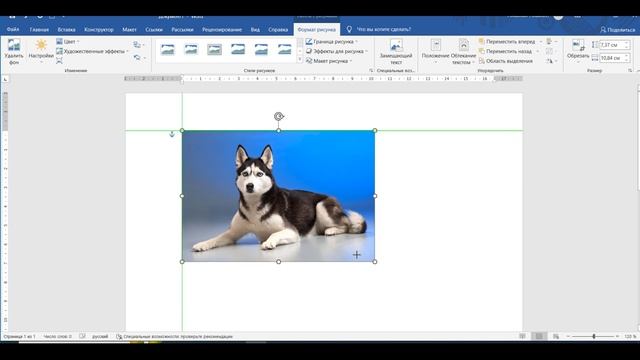This screenshot has height=360, width=640.
Task: Click Переместить назад
Action: [505, 51]
